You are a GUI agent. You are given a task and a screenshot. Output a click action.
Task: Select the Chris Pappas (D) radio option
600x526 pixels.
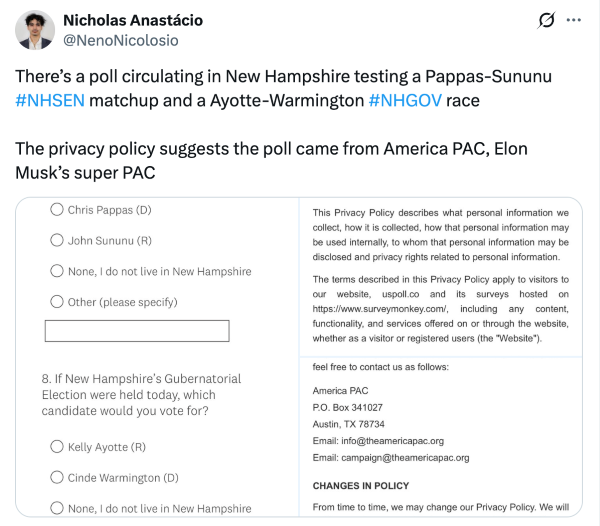(x=56, y=210)
